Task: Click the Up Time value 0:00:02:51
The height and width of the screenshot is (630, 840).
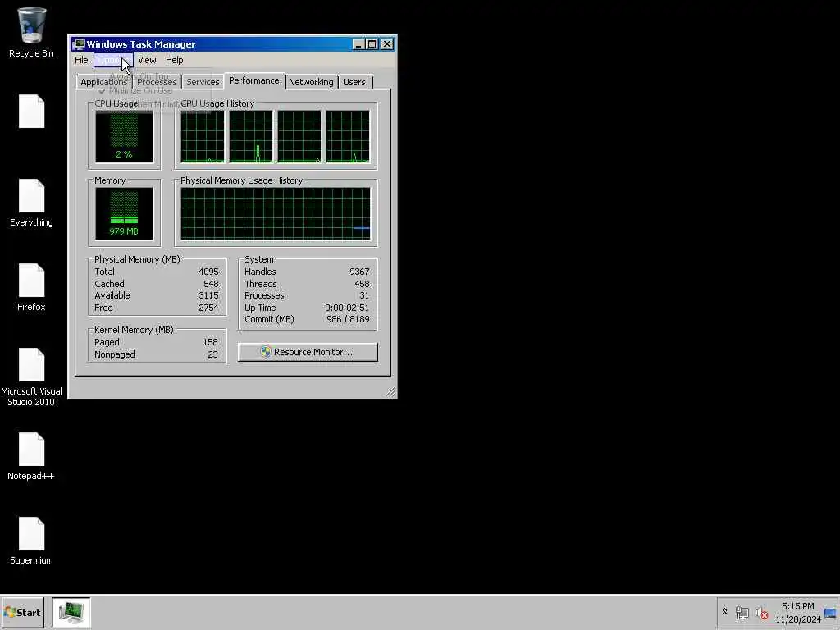Action: click(x=347, y=308)
